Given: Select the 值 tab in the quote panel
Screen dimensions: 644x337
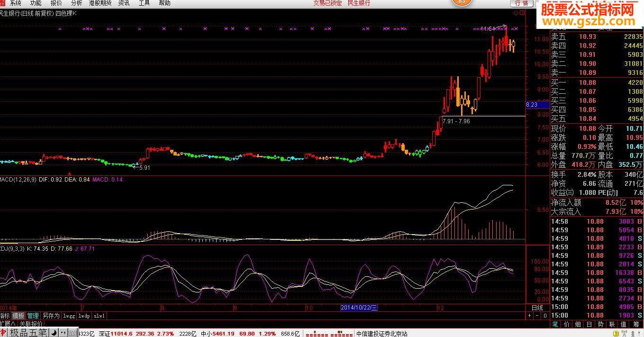Looking at the screenshot, I should 624,324.
